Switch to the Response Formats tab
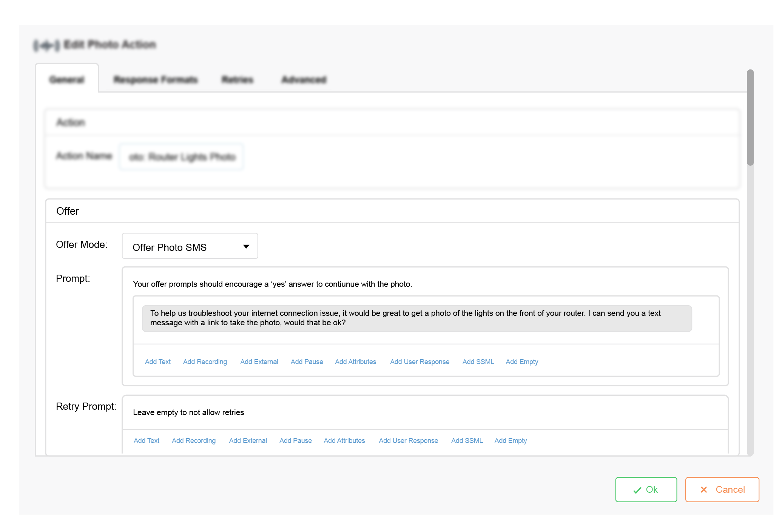782x532 pixels. [x=156, y=80]
